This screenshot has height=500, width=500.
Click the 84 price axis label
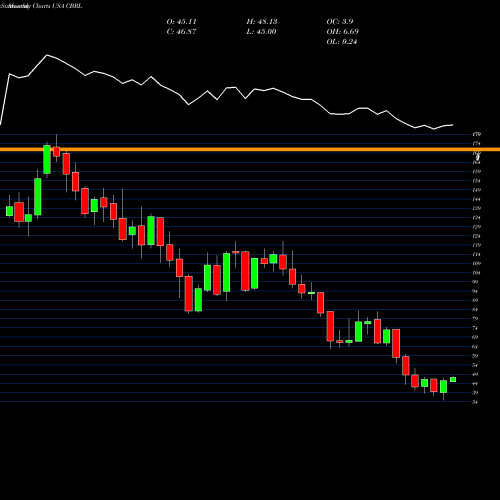click(475, 310)
